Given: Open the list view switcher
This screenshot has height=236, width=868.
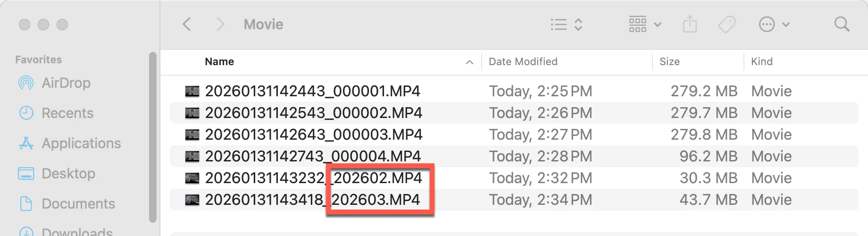Looking at the screenshot, I should pos(567,24).
